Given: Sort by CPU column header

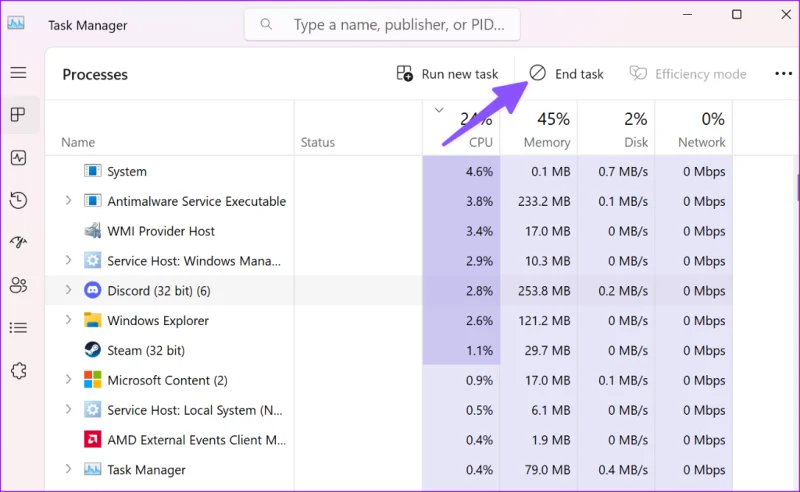Looking at the screenshot, I should (461, 128).
